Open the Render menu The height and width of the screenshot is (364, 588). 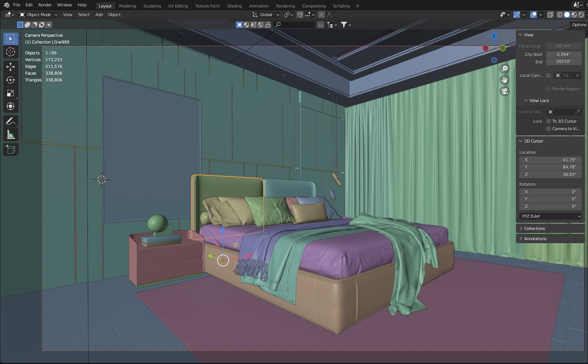(44, 5)
